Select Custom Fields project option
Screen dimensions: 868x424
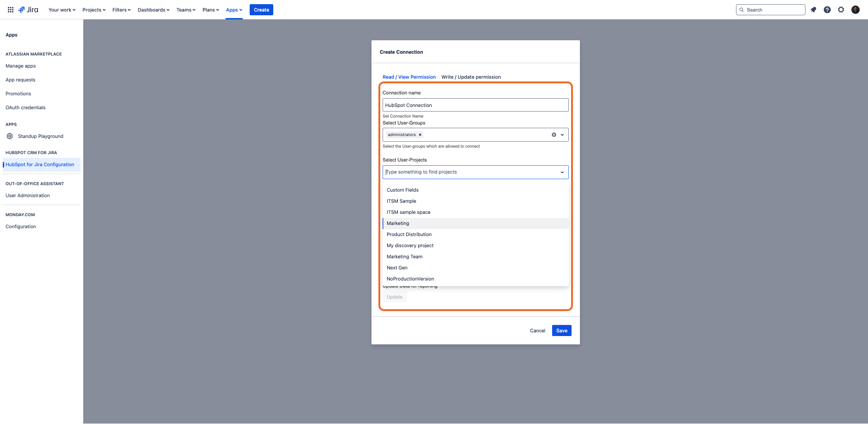pyautogui.click(x=476, y=190)
